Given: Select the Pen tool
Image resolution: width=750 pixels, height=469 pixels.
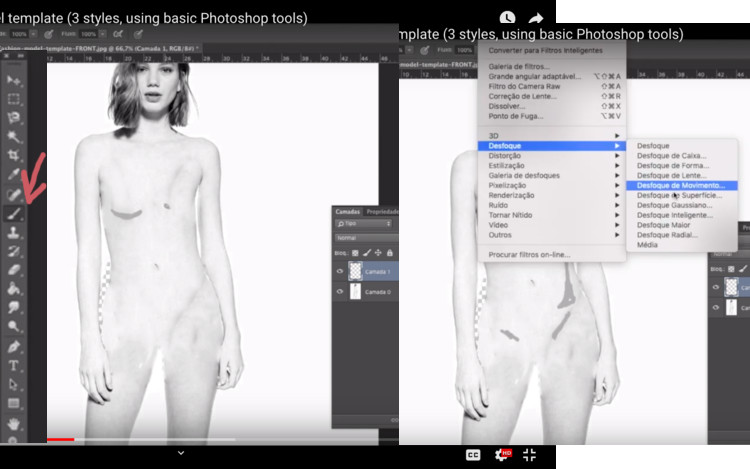Looking at the screenshot, I should pyautogui.click(x=13, y=347).
